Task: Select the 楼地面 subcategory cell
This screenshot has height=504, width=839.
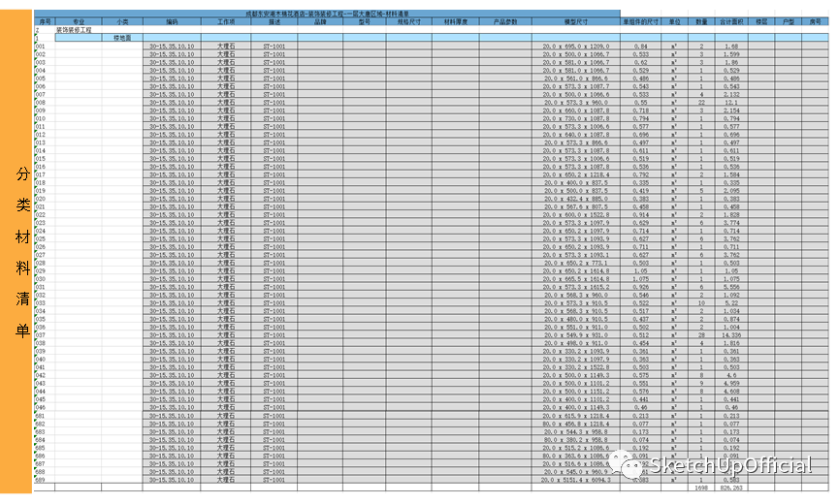Action: coord(122,37)
